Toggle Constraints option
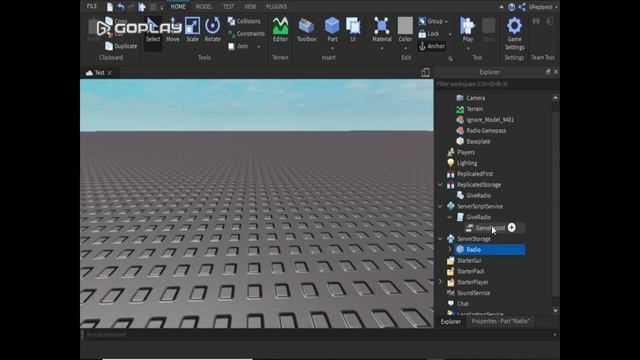Screen dimensions: 640x360 coord(246,34)
